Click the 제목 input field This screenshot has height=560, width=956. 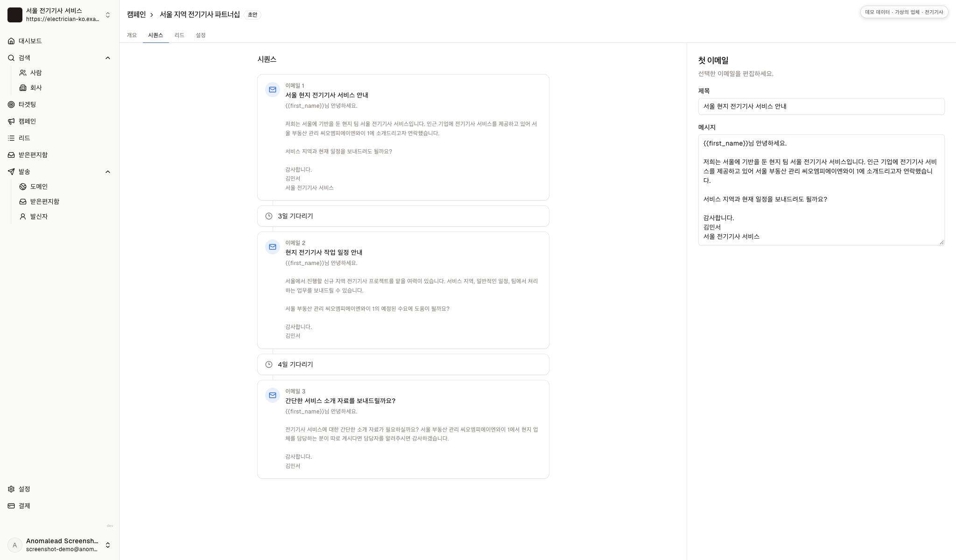821,106
